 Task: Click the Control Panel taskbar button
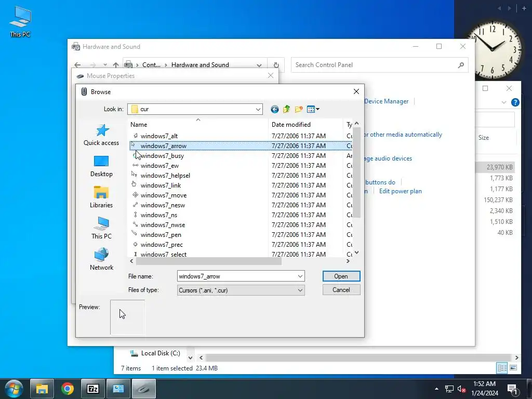pos(118,389)
